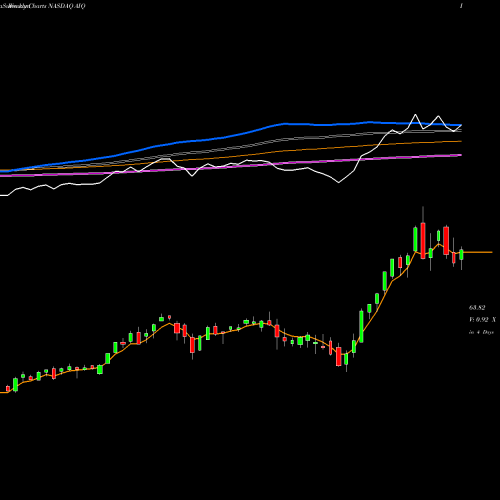Viewport: 500px width, 500px height.
Task: Select the tall green candle starting the rally
Action: [361, 326]
